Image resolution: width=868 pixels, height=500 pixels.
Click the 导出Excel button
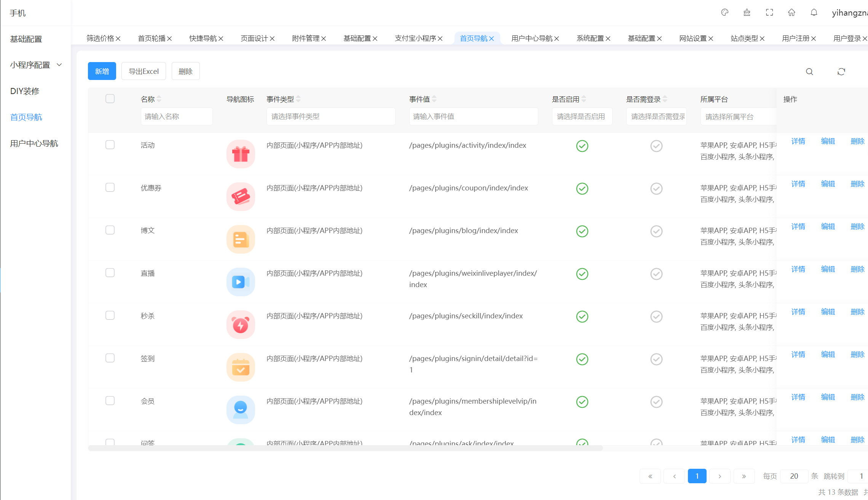pos(144,71)
